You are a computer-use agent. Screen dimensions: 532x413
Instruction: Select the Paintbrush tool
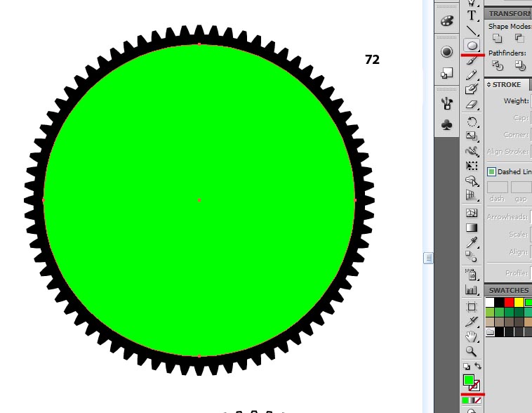click(471, 60)
